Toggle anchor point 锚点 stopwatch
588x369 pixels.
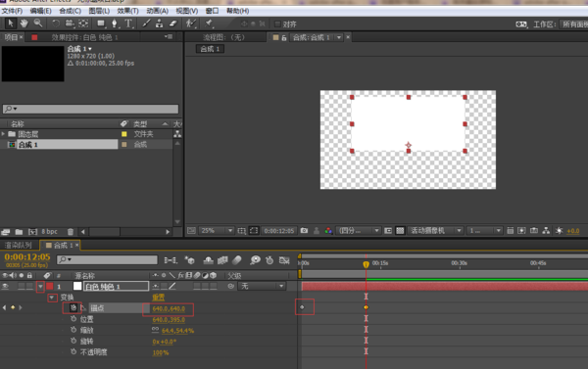click(x=73, y=308)
